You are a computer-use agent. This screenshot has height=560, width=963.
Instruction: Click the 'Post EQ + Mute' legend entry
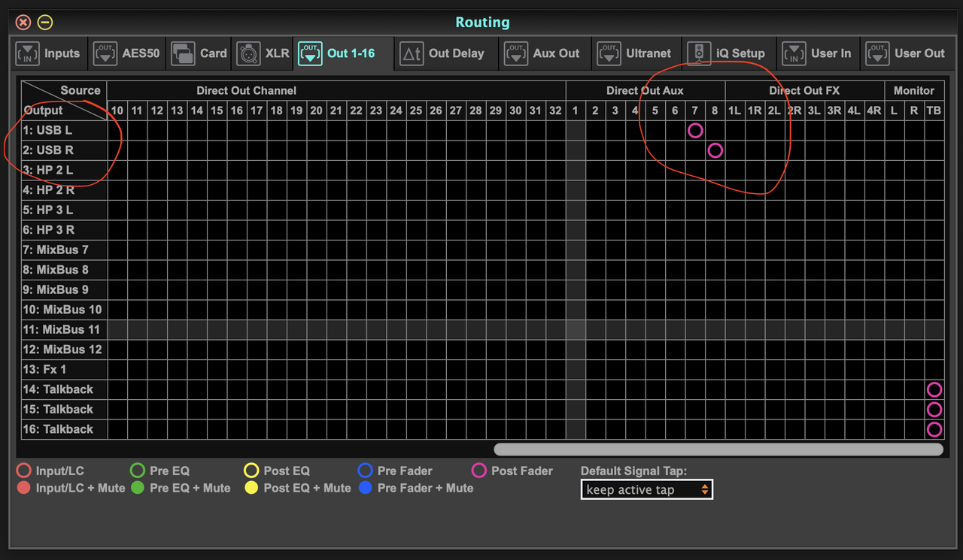(x=297, y=488)
